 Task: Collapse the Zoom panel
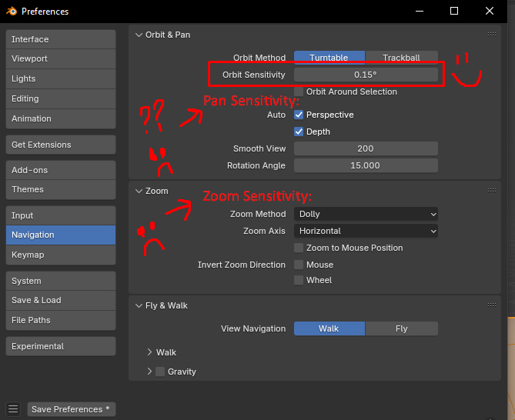pos(139,191)
